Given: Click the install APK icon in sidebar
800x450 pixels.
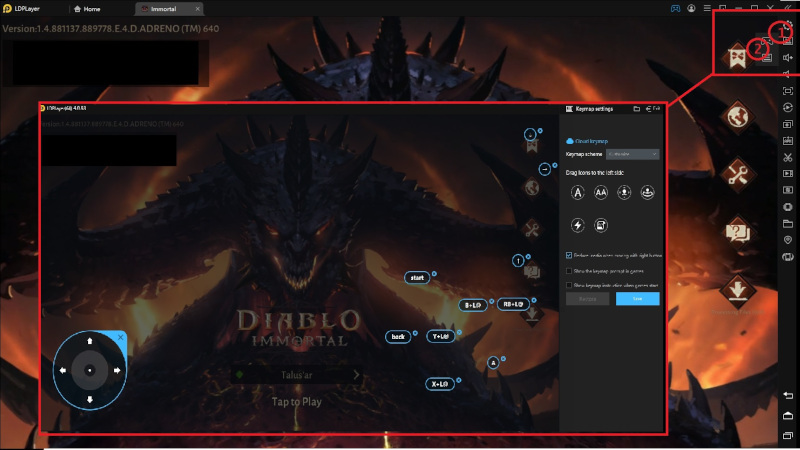Looking at the screenshot, I should pos(788,141).
